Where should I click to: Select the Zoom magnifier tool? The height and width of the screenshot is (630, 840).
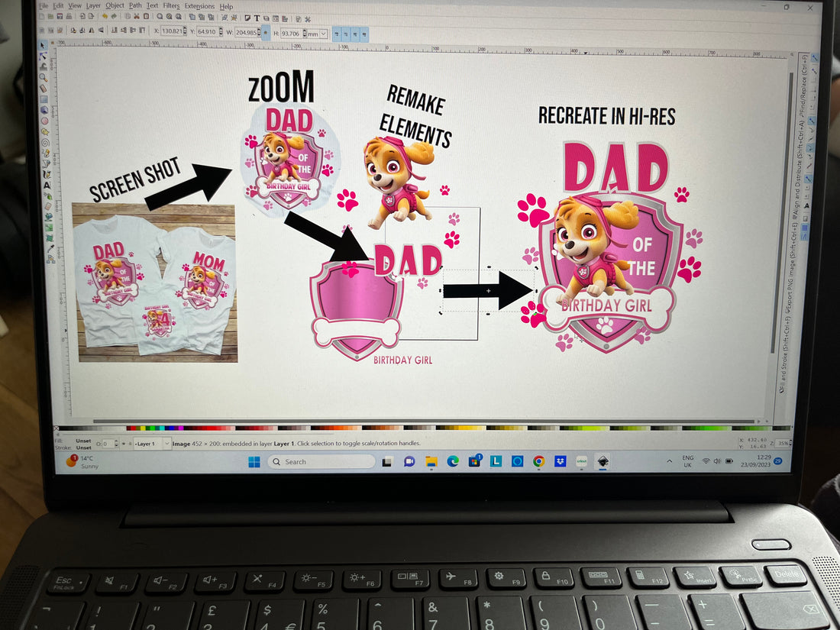[x=44, y=77]
